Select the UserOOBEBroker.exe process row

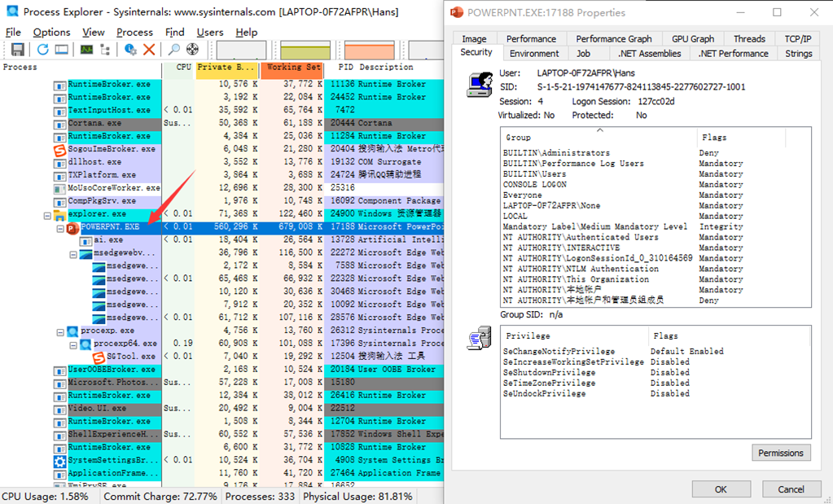click(222, 370)
